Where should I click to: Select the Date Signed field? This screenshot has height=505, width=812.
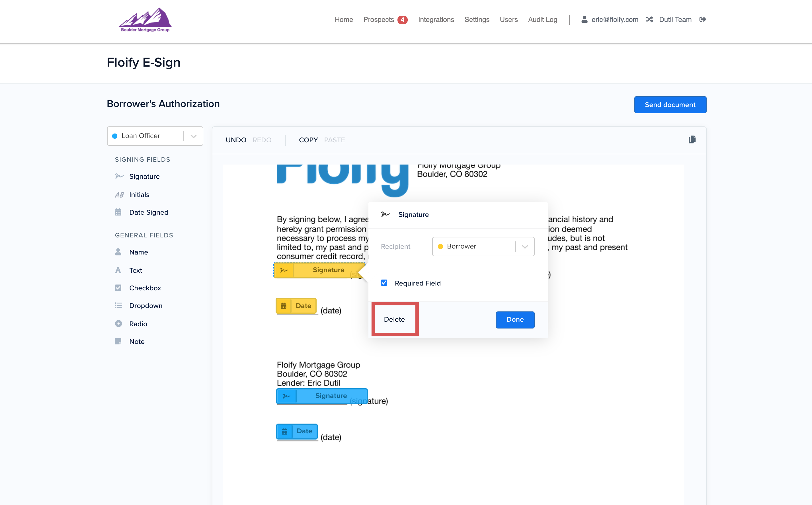coord(149,212)
